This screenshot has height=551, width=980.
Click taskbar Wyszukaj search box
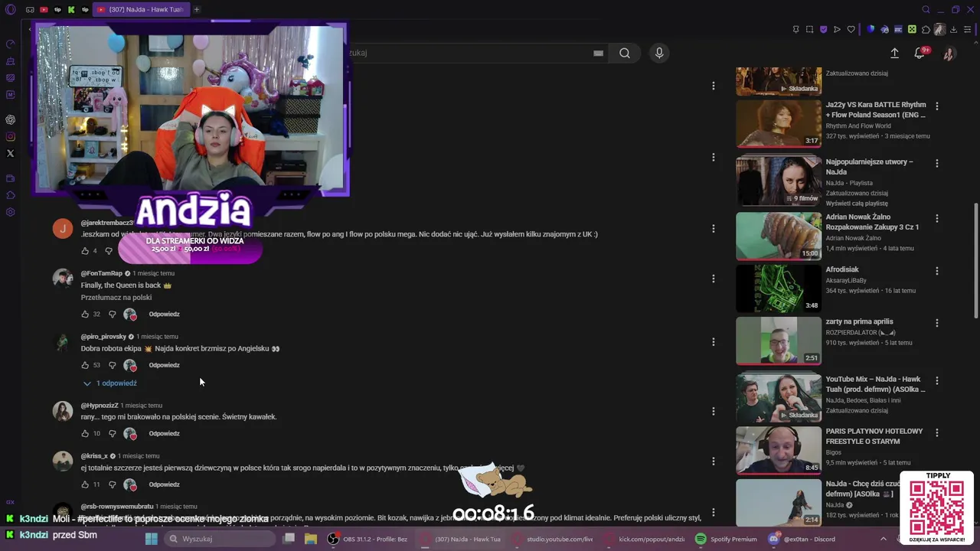pyautogui.click(x=221, y=539)
